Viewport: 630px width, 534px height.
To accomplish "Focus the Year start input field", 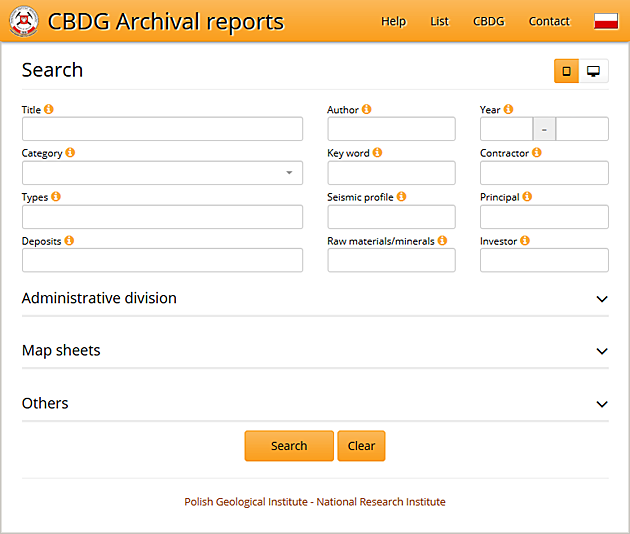I will point(507,129).
